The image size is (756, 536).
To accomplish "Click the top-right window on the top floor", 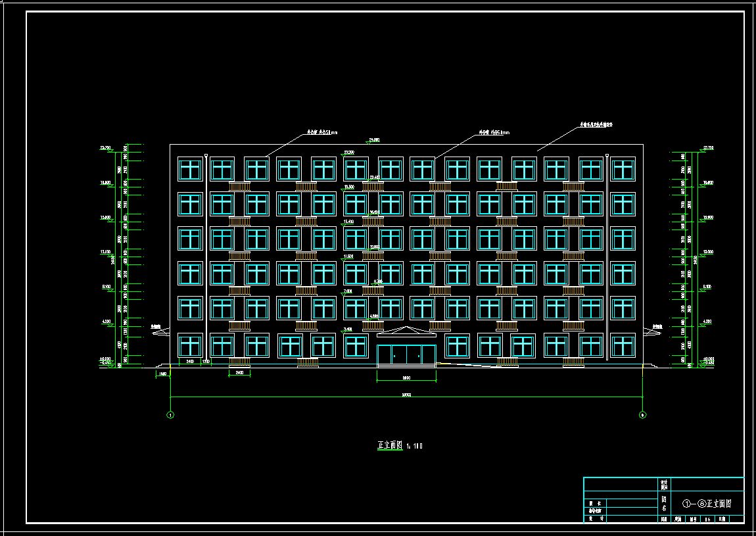I will coord(623,169).
